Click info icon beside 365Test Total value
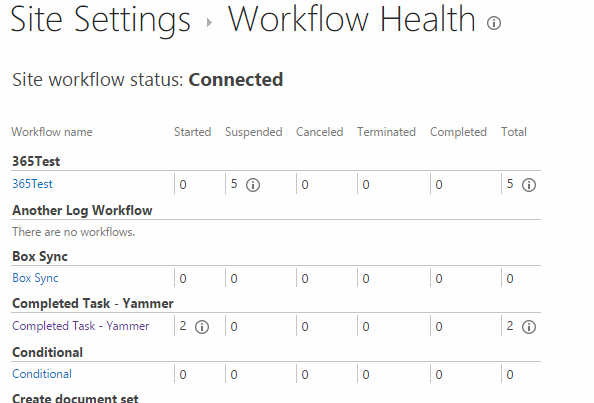The width and height of the screenshot is (594, 403). coord(528,185)
